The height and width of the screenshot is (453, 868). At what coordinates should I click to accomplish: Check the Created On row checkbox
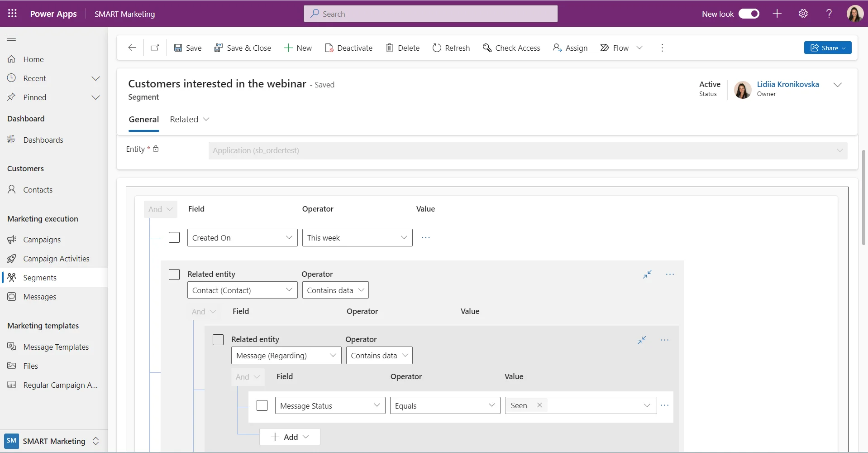[174, 237]
